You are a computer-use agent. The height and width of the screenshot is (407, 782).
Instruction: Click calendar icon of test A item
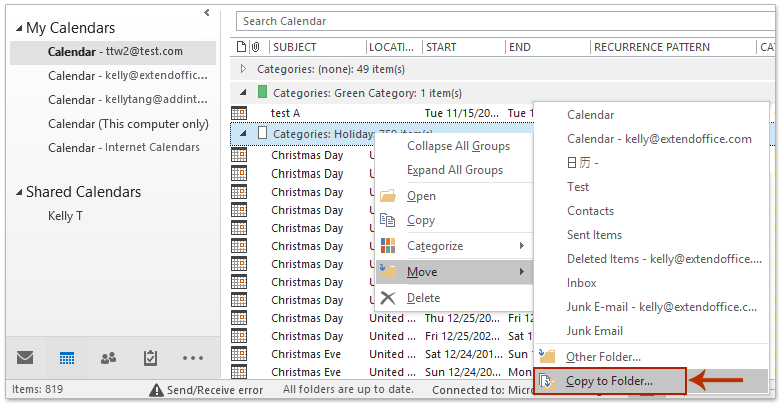[x=239, y=113]
